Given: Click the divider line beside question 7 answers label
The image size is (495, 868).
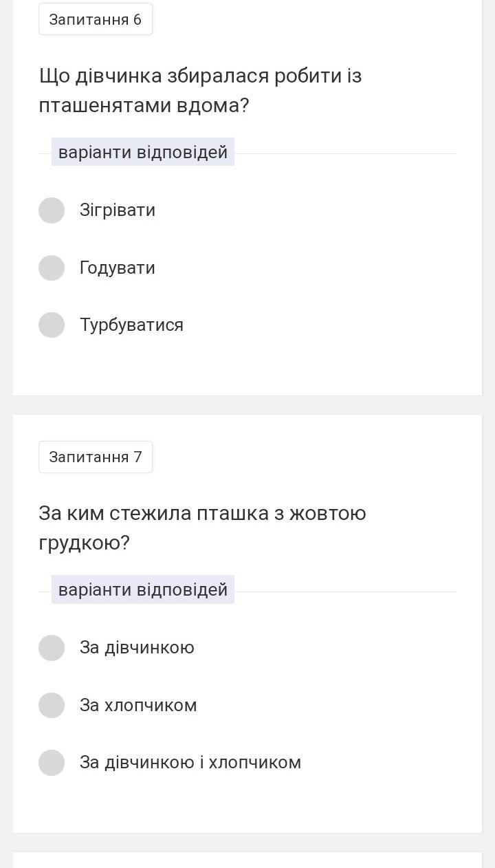Looking at the screenshot, I should tap(344, 592).
